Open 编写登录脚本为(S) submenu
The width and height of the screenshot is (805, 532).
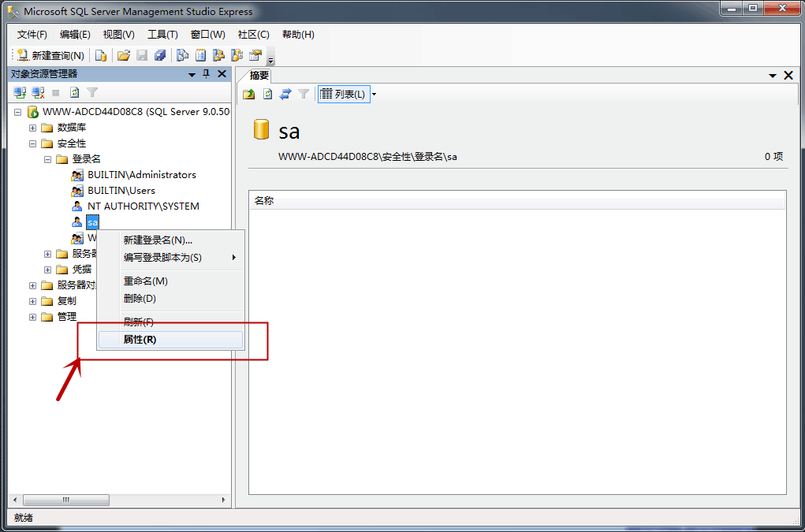pos(170,258)
